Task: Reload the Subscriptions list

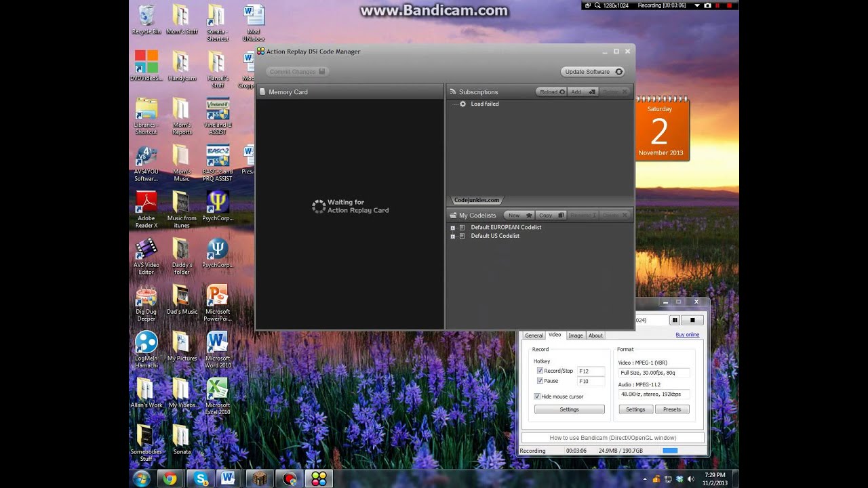Action: [x=553, y=91]
